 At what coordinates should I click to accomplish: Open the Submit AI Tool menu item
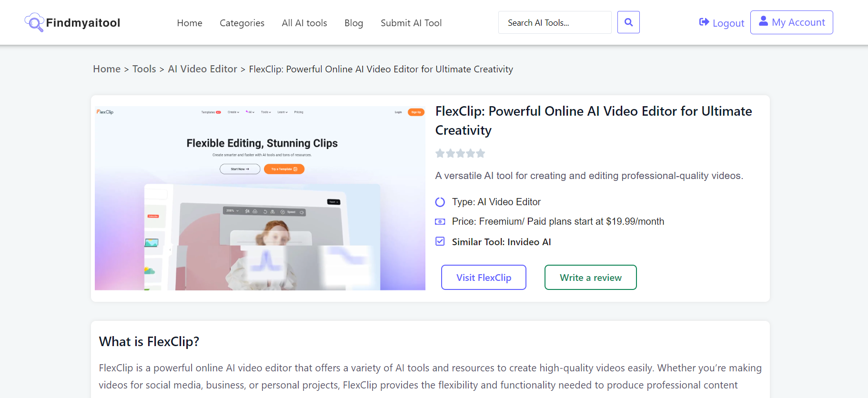click(x=411, y=23)
